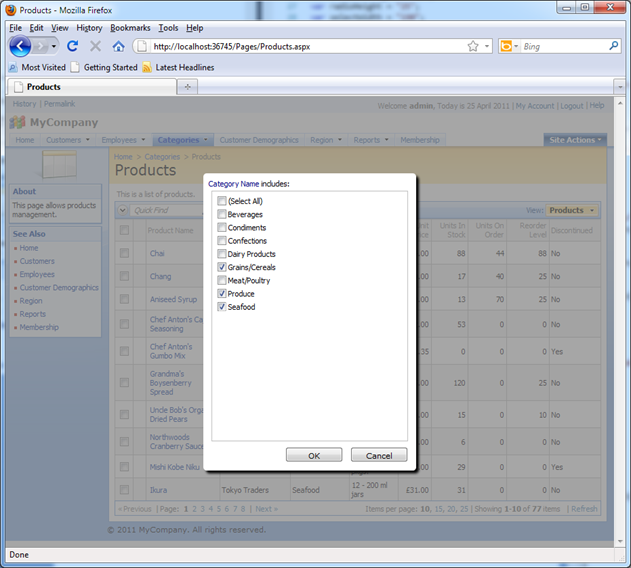Open the Customers link in See Also

[37, 261]
